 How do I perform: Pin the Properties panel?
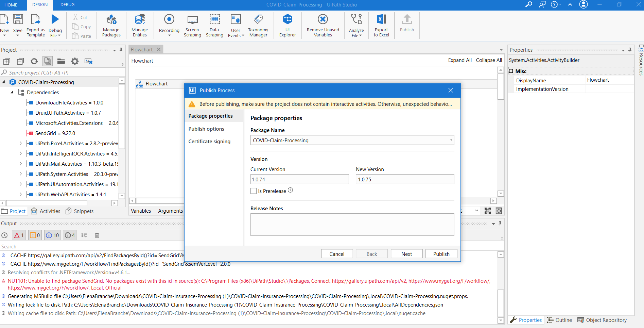coord(630,50)
